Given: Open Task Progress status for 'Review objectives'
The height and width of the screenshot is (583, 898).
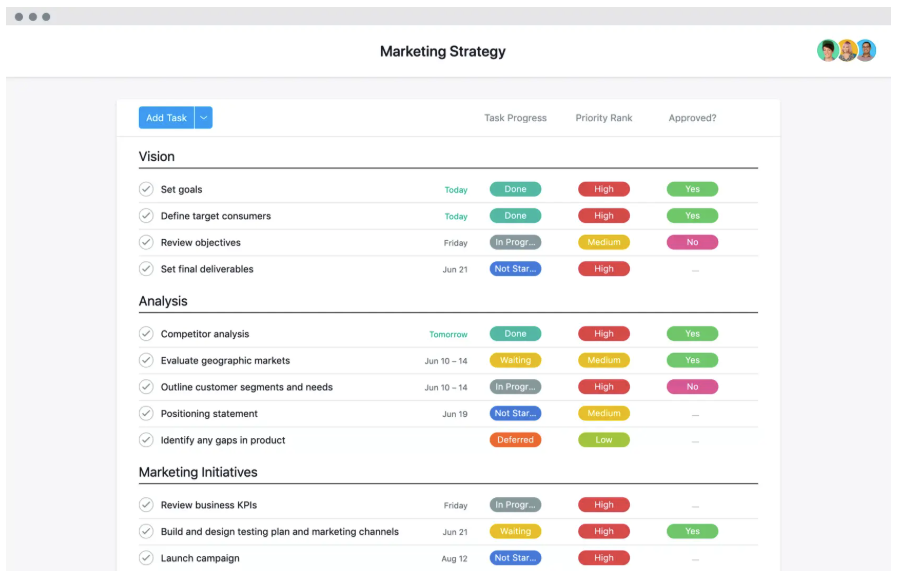Looking at the screenshot, I should point(515,242).
